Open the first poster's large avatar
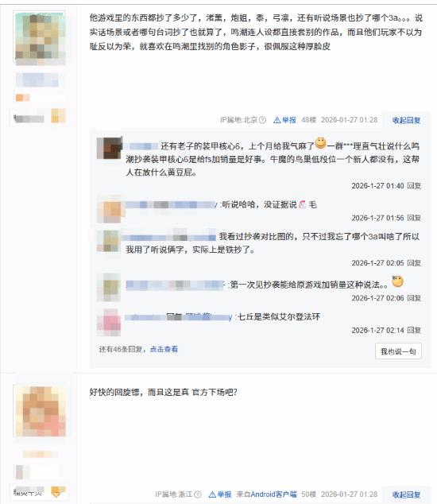 pyautogui.click(x=40, y=37)
